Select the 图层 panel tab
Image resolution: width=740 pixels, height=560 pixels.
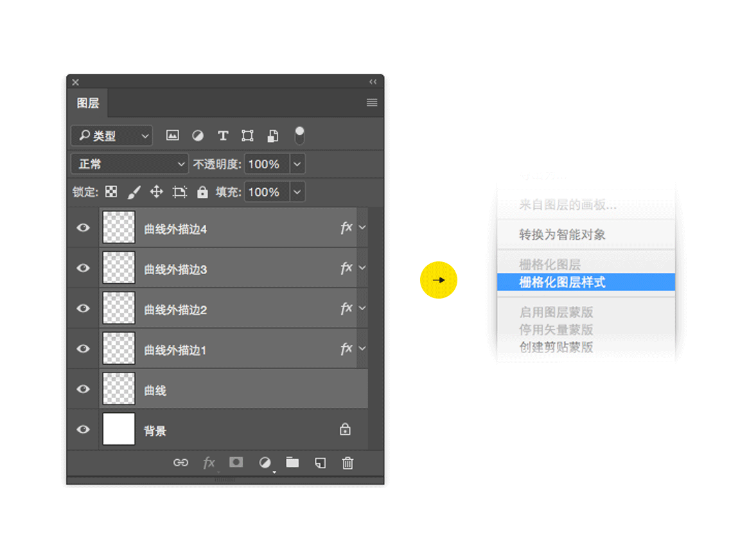point(88,103)
